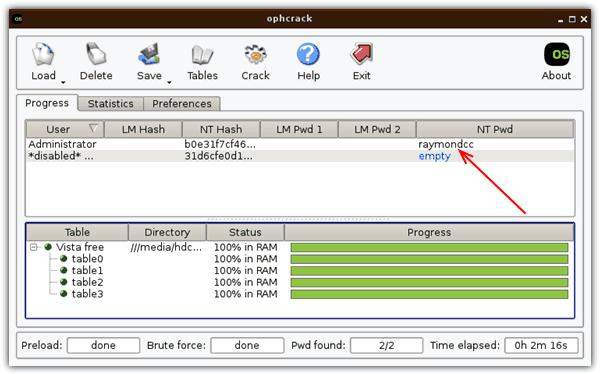
Task: Click the green dot beside Vista free
Action: pyautogui.click(x=48, y=247)
